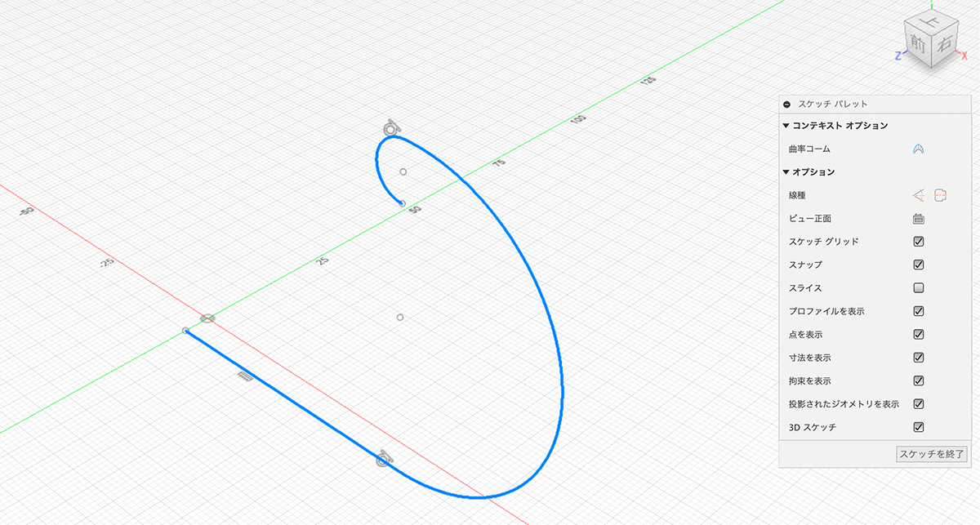Click the horizontal constraint glyph on the blue line
The image size is (980, 525).
[243, 376]
